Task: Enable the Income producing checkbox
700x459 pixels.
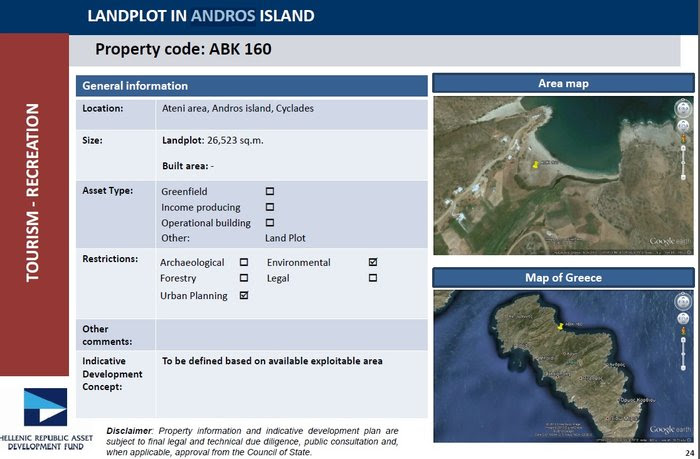Action: click(270, 207)
